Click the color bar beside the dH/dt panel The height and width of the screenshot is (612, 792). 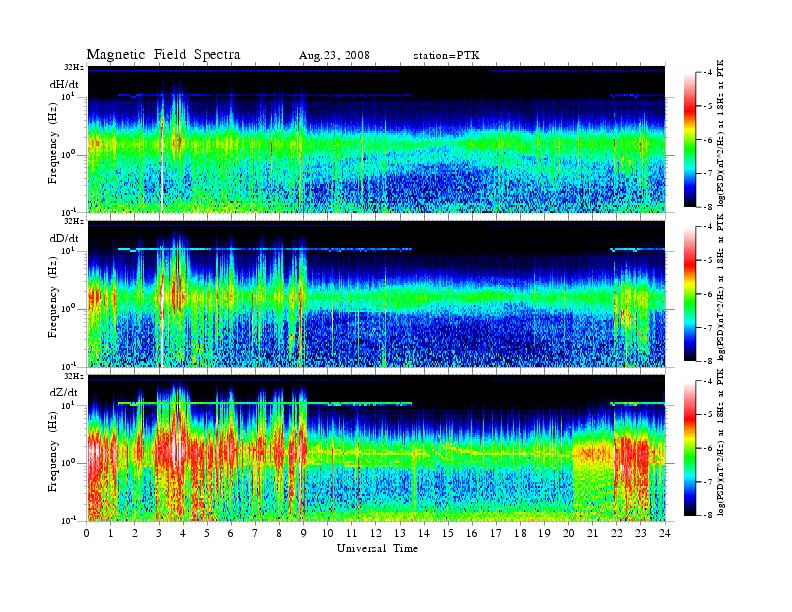coord(690,139)
